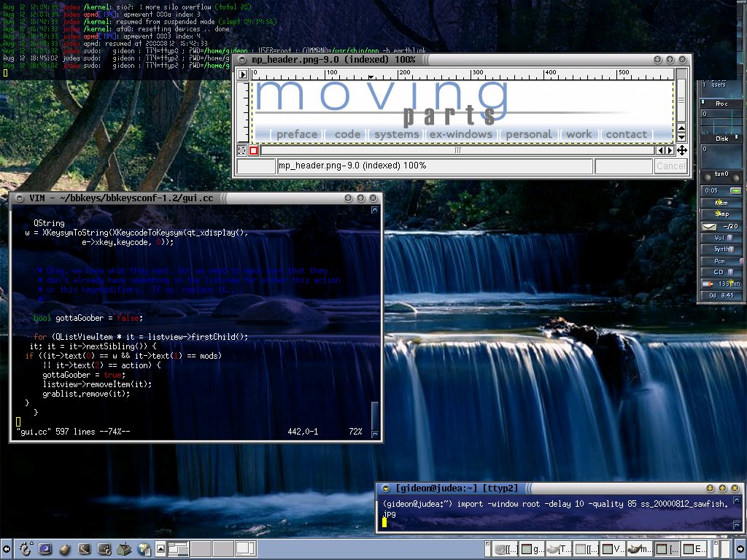747x560 pixels.
Task: Click the VIM scrollbar top arrow
Action: click(x=375, y=210)
